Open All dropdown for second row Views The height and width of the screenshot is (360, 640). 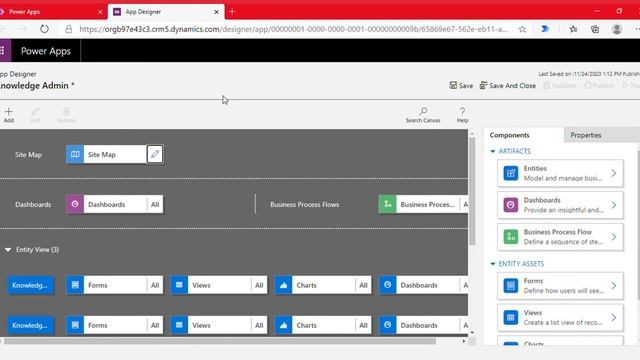click(259, 325)
